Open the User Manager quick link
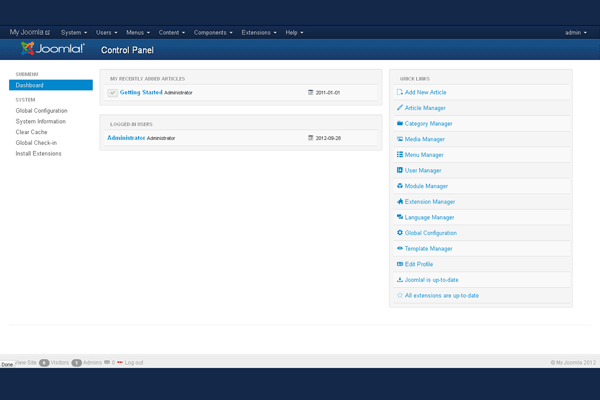Viewport: 600px width, 400px height. pos(423,170)
